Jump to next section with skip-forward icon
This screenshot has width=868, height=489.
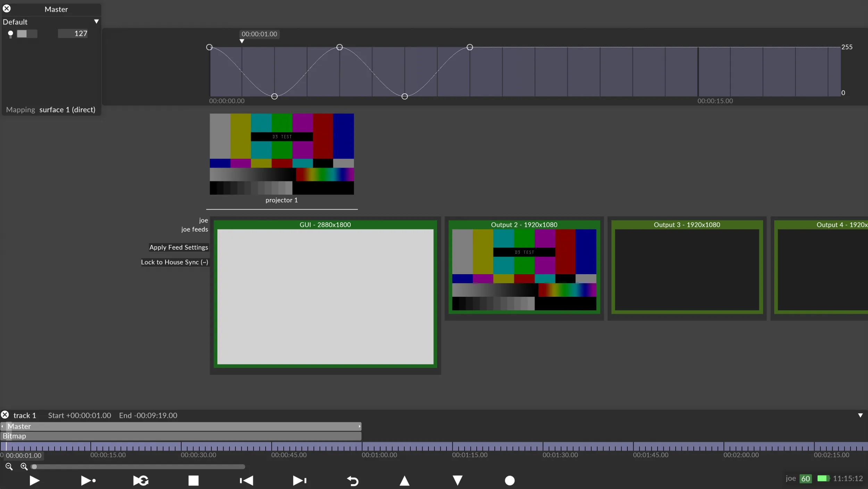point(299,480)
